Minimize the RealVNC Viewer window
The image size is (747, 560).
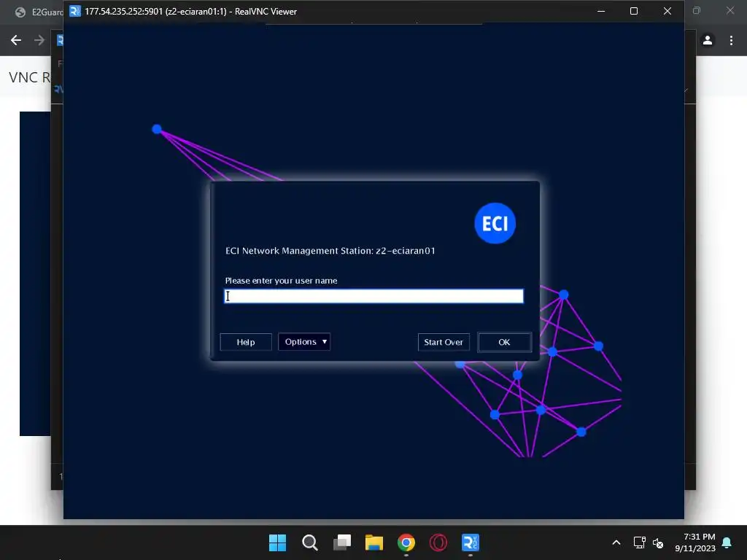(601, 11)
